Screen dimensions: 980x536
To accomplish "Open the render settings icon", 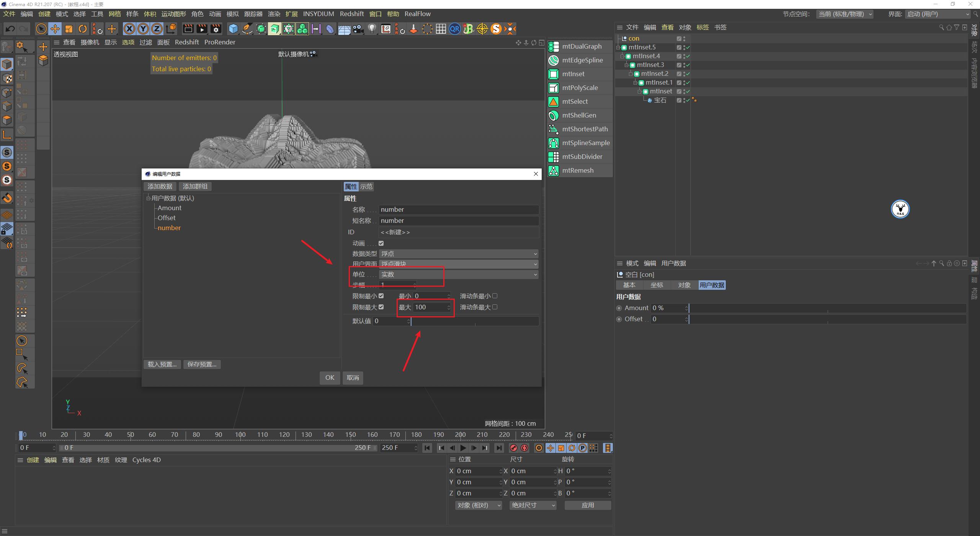I will pos(216,29).
